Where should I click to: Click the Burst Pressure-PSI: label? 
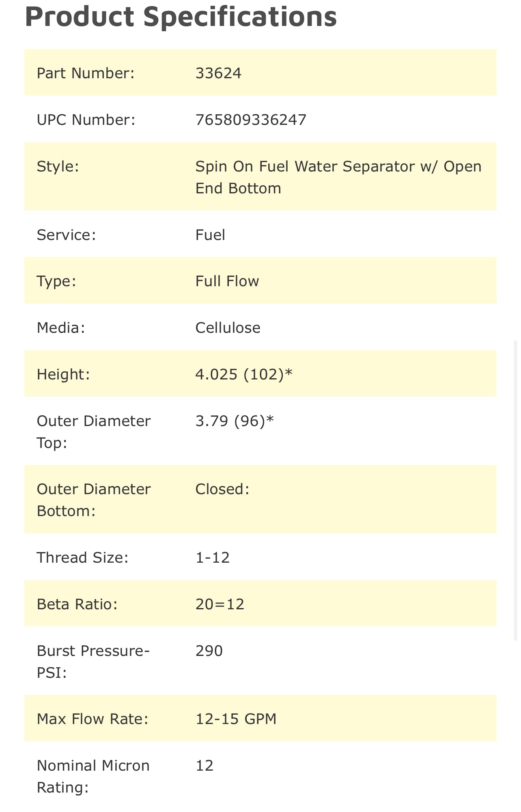93,662
